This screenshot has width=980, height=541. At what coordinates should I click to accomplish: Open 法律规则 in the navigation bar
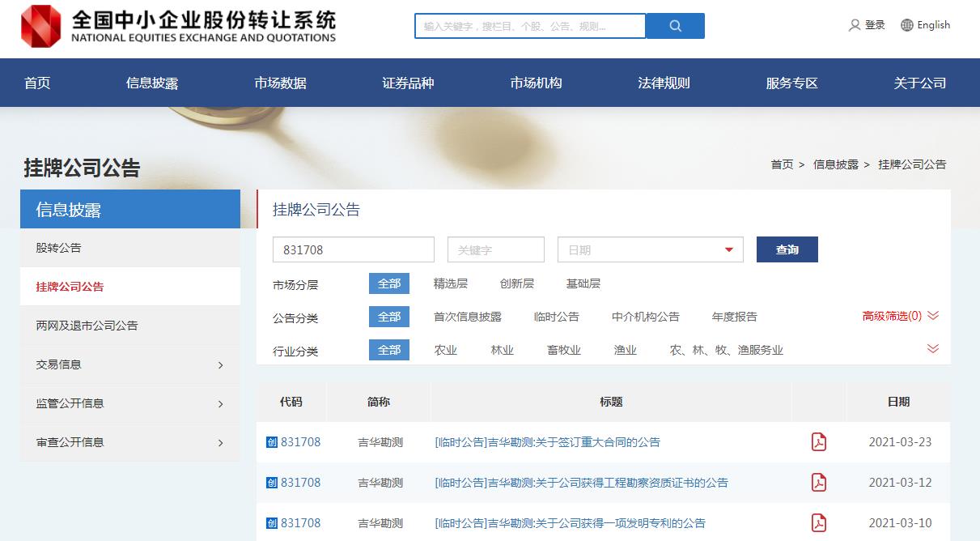click(x=664, y=83)
